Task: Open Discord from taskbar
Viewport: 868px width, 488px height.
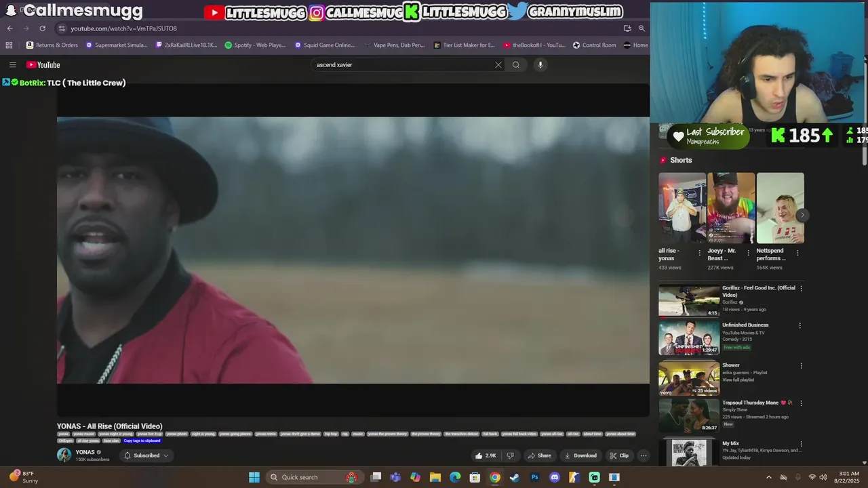Action: click(555, 477)
